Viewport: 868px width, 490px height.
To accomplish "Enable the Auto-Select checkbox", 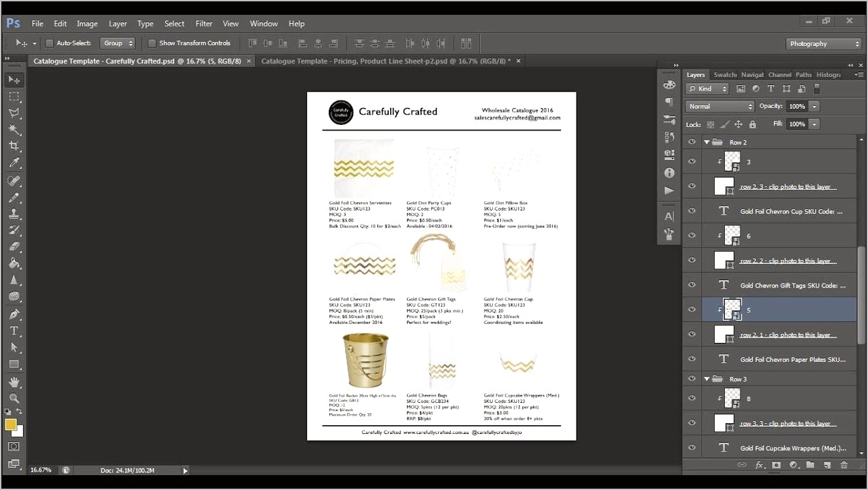I will (49, 43).
